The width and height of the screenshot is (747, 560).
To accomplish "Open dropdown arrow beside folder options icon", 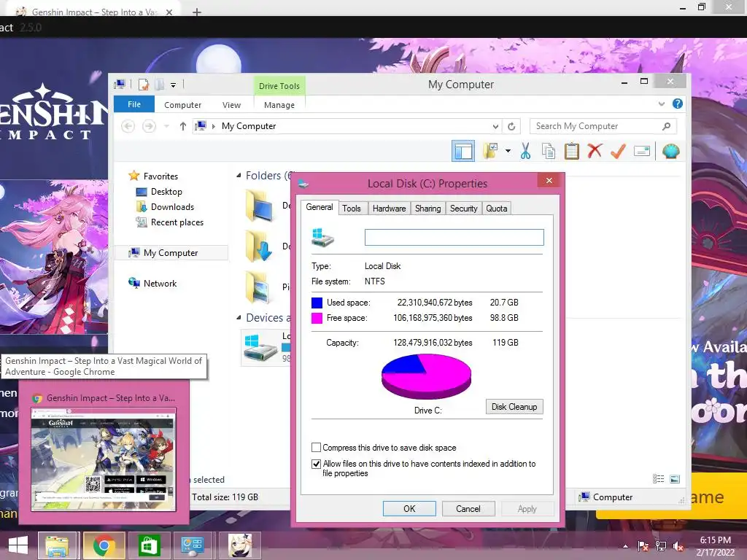I will pos(508,151).
